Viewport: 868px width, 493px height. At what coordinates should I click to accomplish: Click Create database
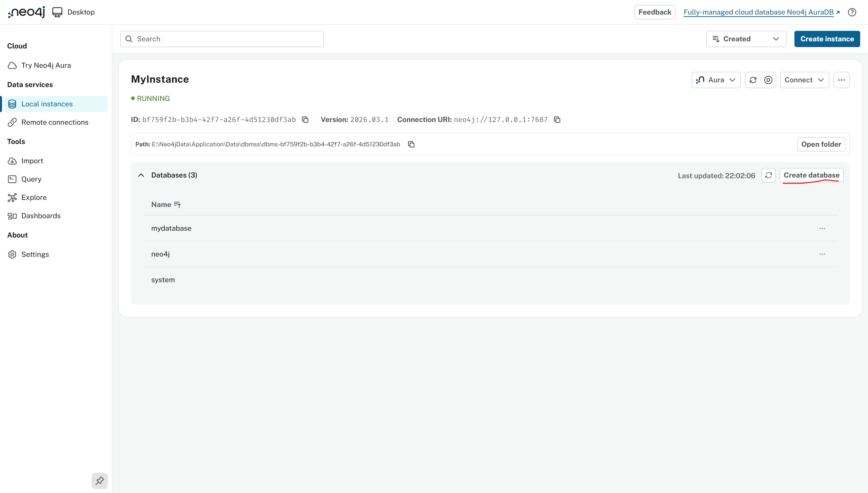[811, 175]
